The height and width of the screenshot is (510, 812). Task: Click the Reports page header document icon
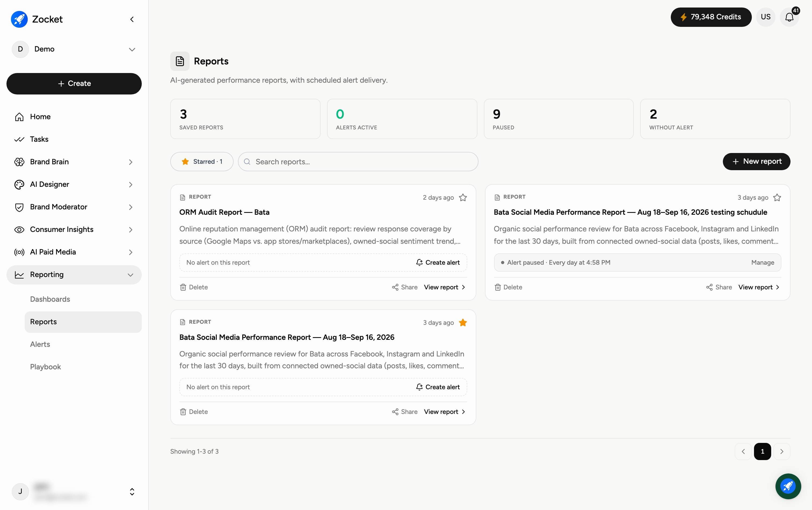(180, 61)
